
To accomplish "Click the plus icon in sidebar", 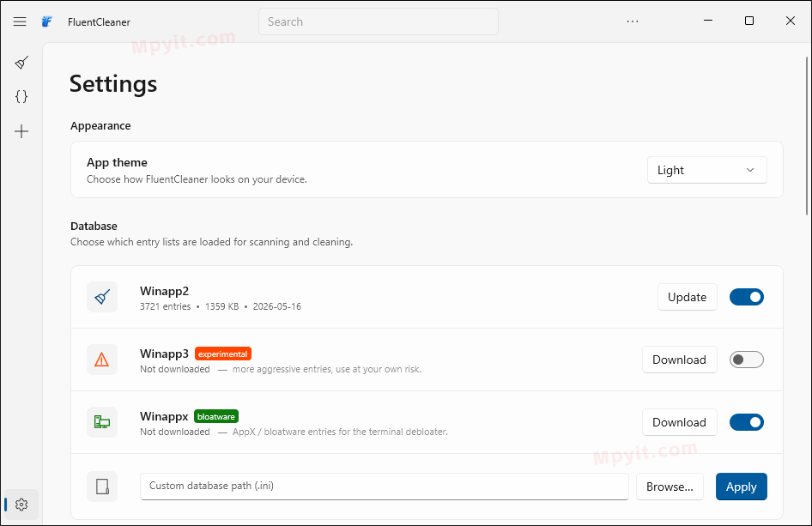I will (21, 131).
